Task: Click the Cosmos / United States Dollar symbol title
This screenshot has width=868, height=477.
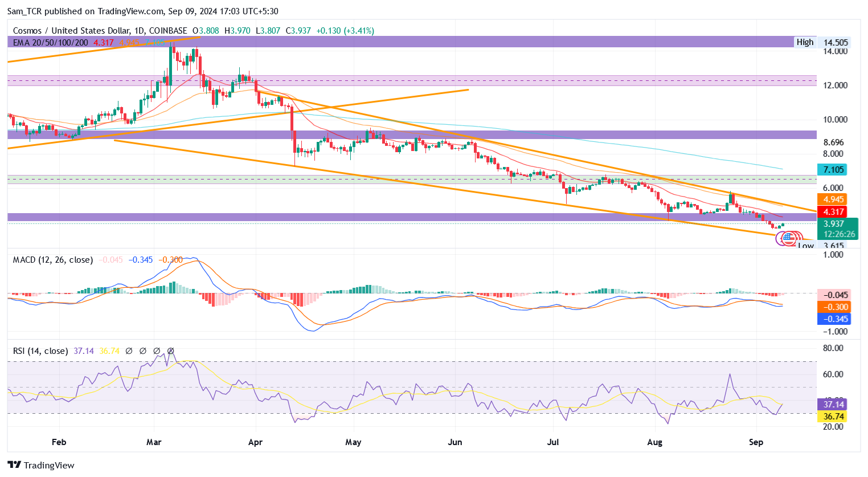Action: tap(71, 31)
